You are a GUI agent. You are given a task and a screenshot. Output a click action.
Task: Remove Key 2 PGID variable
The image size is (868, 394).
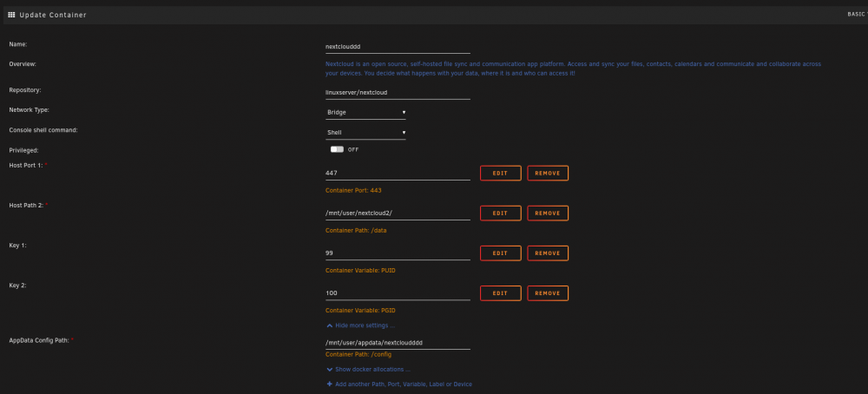(x=548, y=293)
